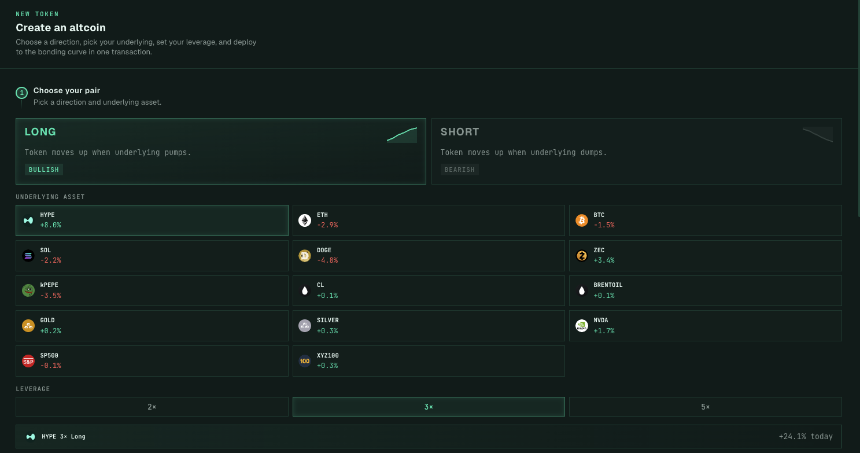
Task: Click the +24.1% today value
Action: [806, 437]
